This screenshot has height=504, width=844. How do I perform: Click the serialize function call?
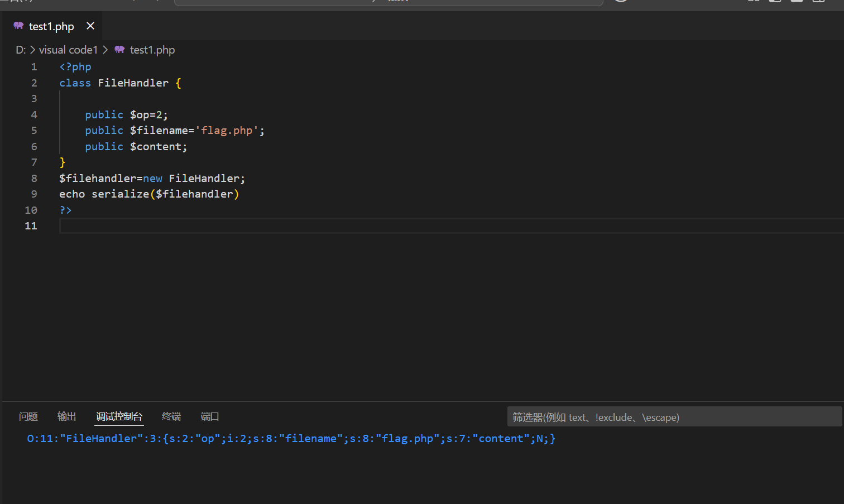[x=121, y=194]
